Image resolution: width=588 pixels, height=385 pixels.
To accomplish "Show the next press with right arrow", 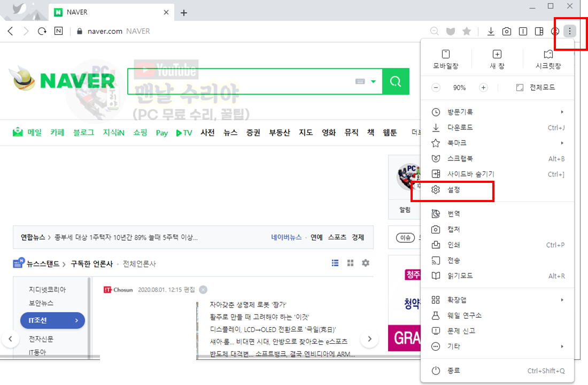I will click(x=369, y=339).
